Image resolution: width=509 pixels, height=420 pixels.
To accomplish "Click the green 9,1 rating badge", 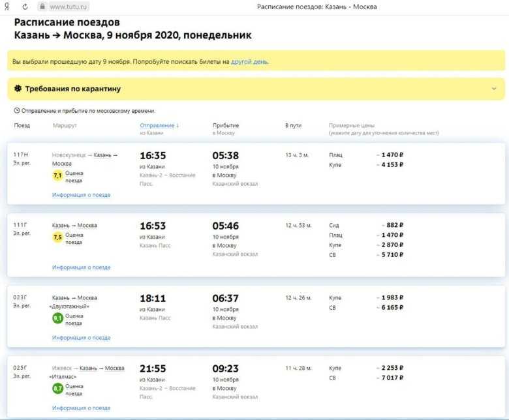I will click(58, 319).
